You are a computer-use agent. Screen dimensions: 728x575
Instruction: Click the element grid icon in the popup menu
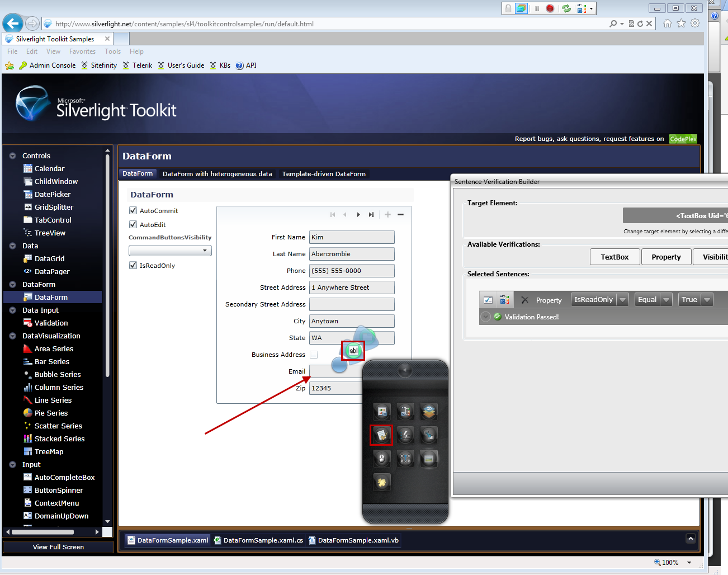382,412
